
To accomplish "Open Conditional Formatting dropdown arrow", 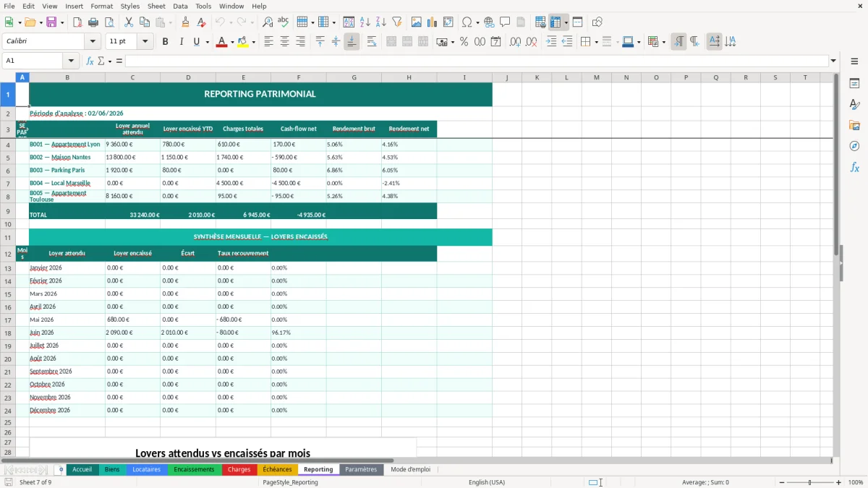I will [663, 42].
